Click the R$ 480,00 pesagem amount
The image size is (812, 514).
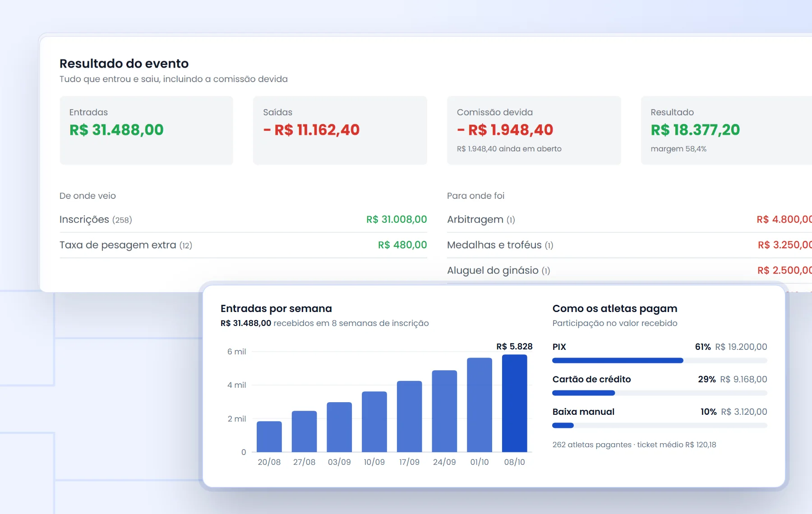coord(402,245)
